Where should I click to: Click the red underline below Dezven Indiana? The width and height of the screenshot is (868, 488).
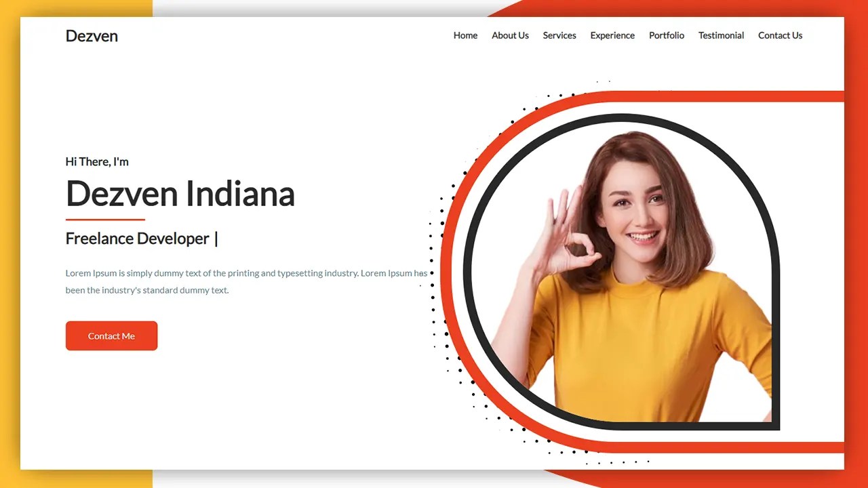[x=105, y=219]
